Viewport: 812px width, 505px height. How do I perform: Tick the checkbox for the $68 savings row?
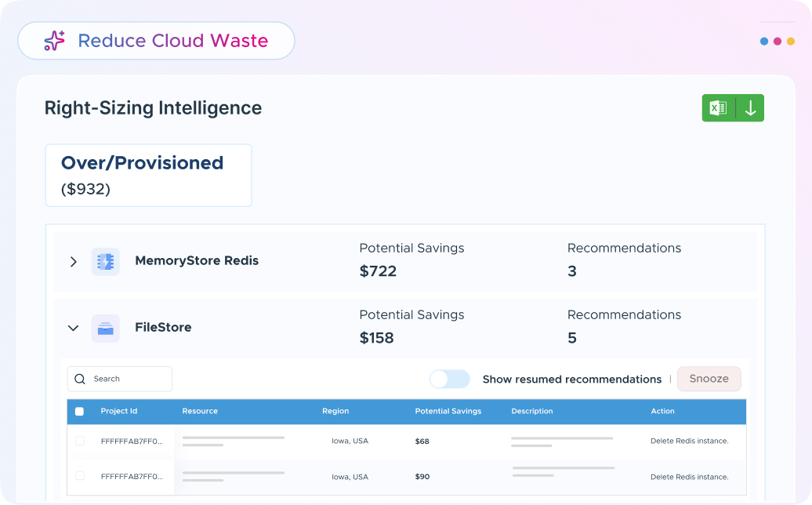click(79, 441)
